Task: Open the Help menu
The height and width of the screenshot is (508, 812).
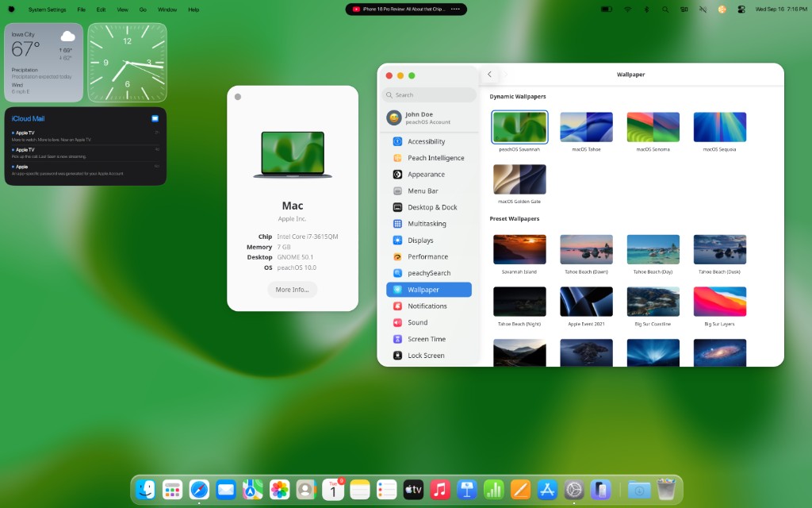Action: pos(193,10)
